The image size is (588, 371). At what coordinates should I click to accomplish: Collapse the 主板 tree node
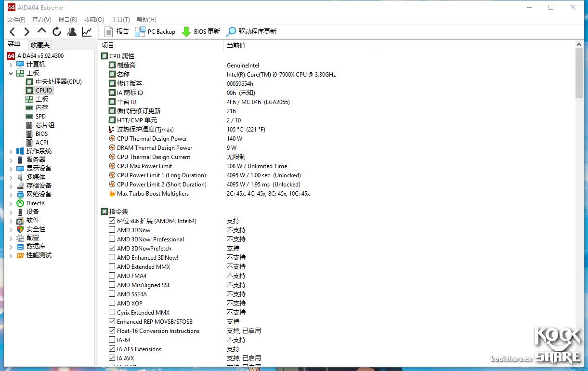pos(11,72)
